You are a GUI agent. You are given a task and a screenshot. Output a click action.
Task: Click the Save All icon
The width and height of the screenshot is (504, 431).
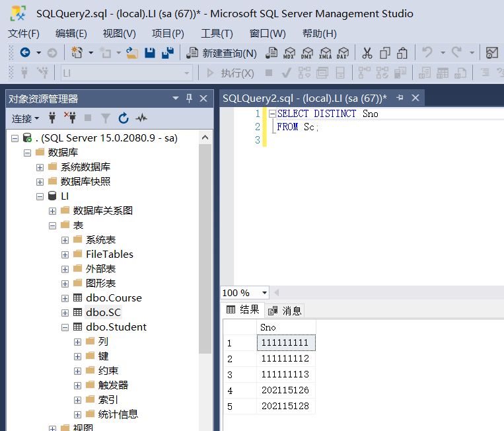168,53
